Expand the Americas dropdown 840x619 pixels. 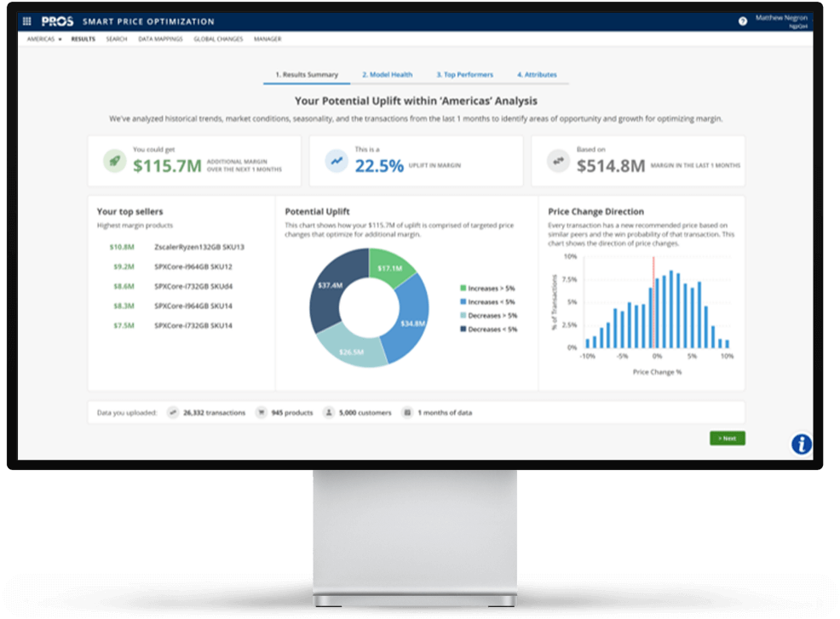coord(45,39)
